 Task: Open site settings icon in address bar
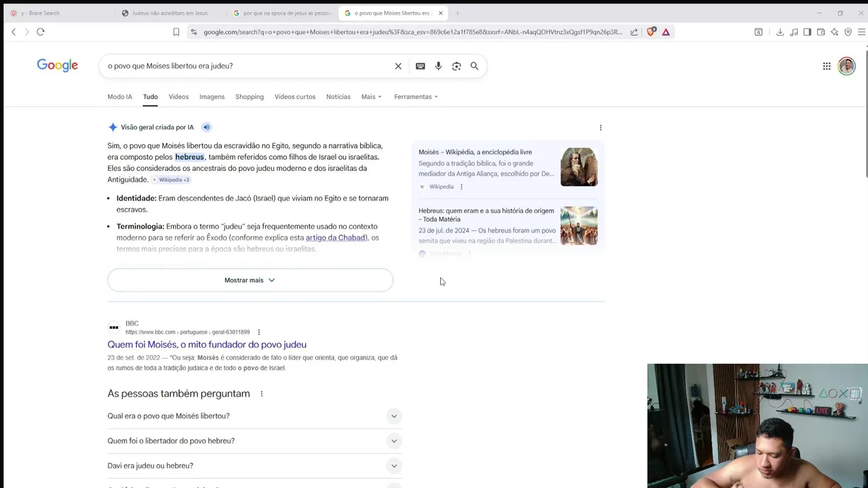click(194, 32)
